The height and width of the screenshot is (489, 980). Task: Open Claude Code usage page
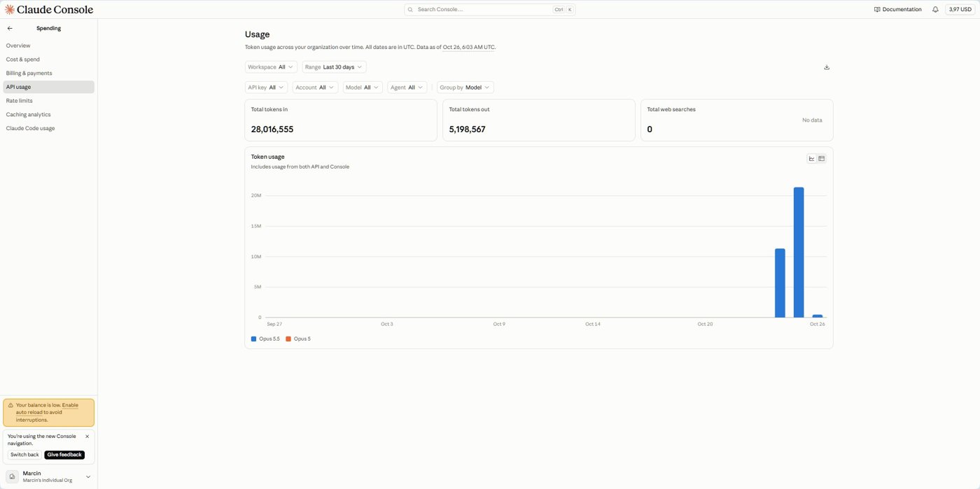pyautogui.click(x=48, y=128)
